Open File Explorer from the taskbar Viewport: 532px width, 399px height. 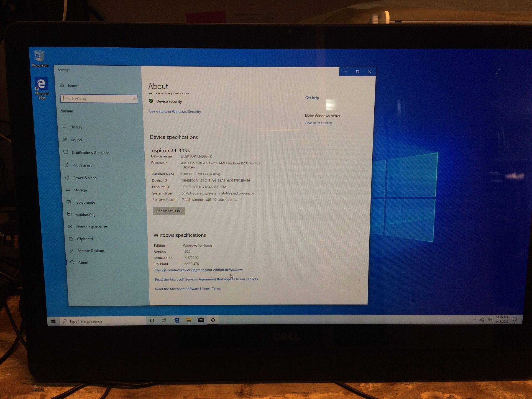pos(189,320)
